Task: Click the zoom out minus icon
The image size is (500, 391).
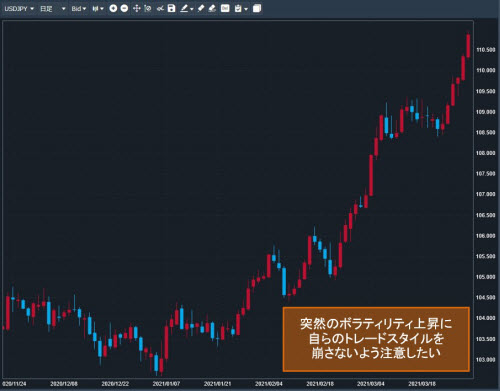Action: (x=124, y=8)
